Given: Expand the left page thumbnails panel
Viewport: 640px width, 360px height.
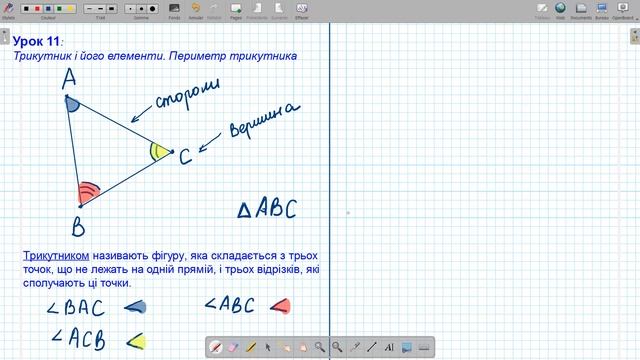Looking at the screenshot, I should click(4, 36).
